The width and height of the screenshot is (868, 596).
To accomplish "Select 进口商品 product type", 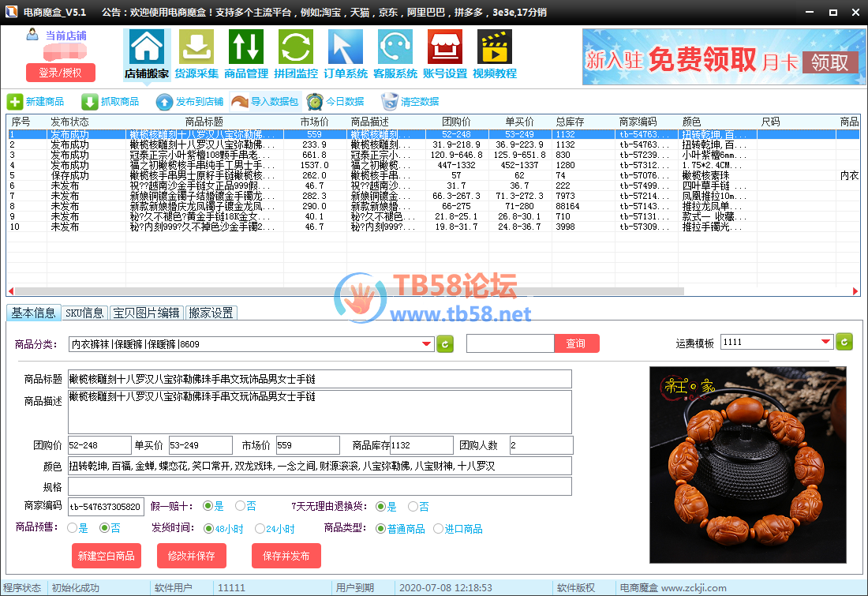I will pos(438,528).
